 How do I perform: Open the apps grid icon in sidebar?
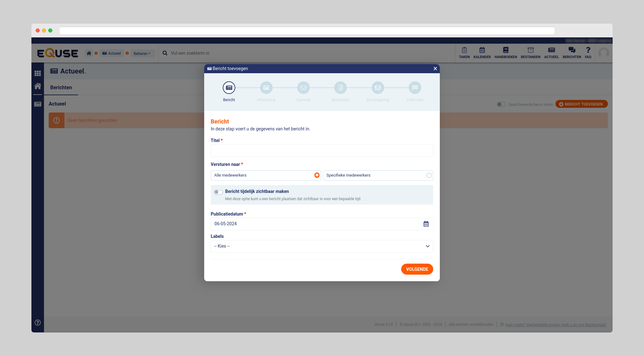pos(38,73)
